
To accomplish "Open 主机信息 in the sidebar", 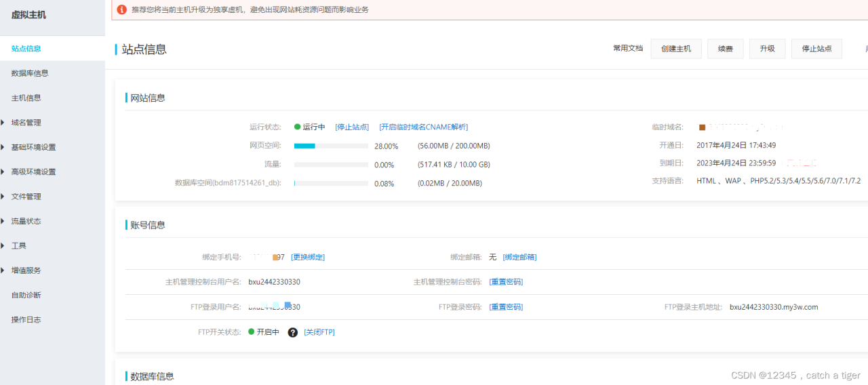I will tap(26, 98).
